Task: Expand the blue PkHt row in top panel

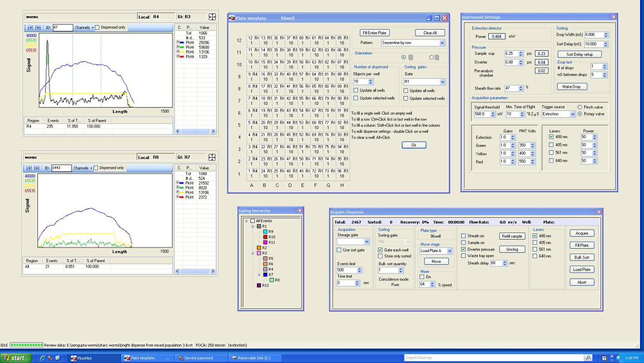Action: point(178,42)
